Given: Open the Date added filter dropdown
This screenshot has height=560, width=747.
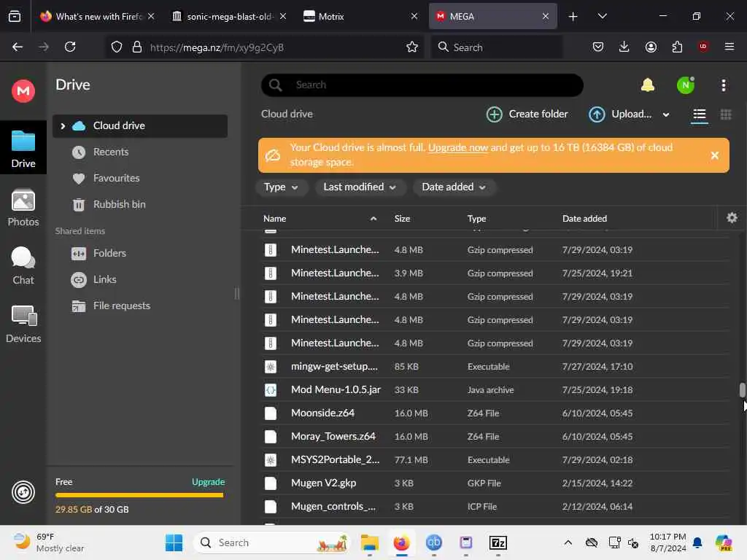Looking at the screenshot, I should point(454,187).
